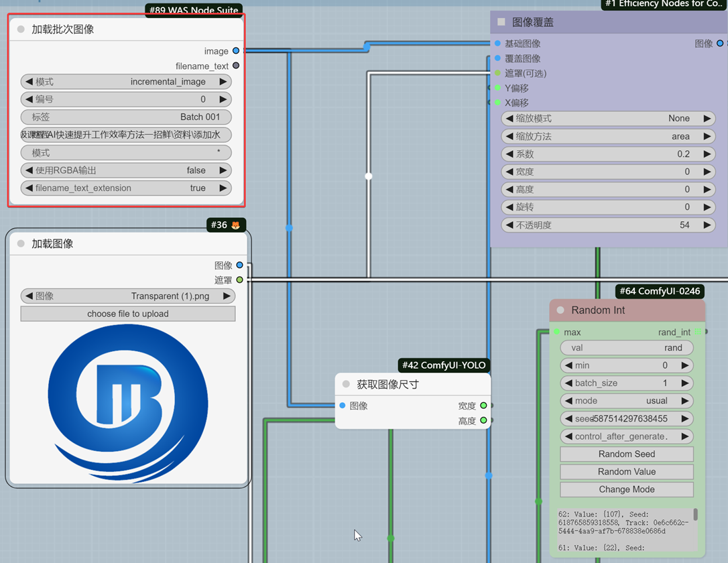Increase the 编号 value with right arrow
Screen dimensions: 728x563
(223, 99)
